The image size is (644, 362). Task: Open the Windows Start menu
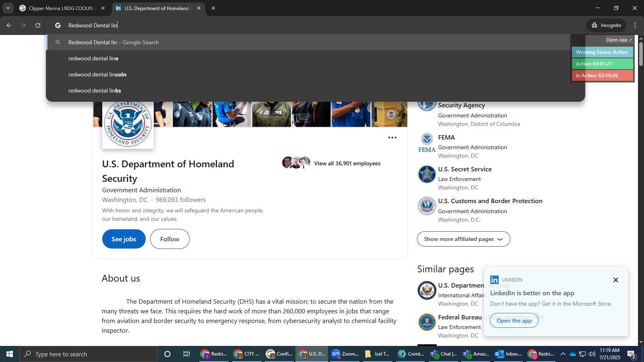(x=10, y=354)
